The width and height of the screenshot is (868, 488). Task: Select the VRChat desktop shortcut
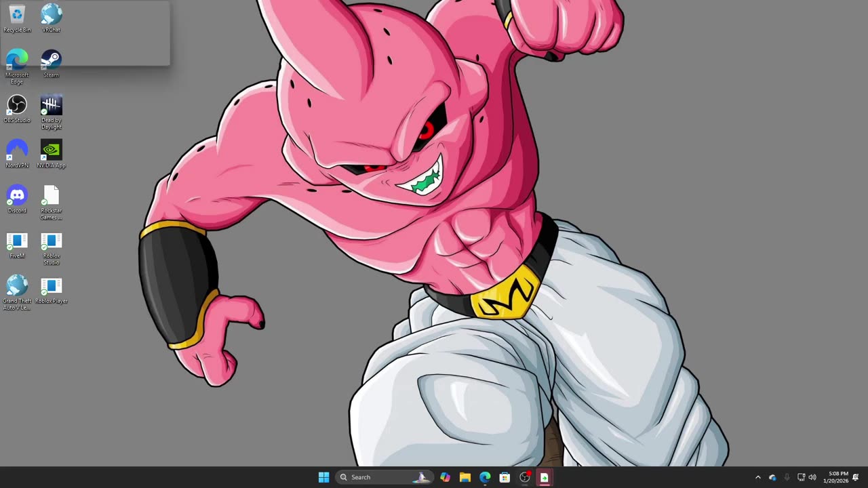[52, 18]
